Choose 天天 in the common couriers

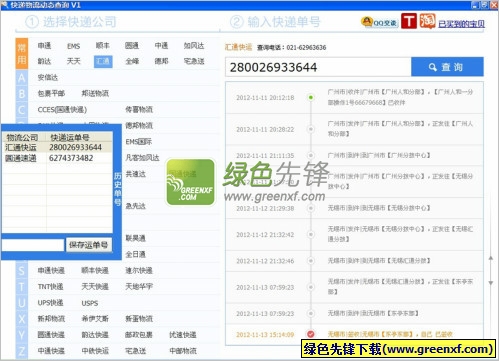tap(74, 61)
